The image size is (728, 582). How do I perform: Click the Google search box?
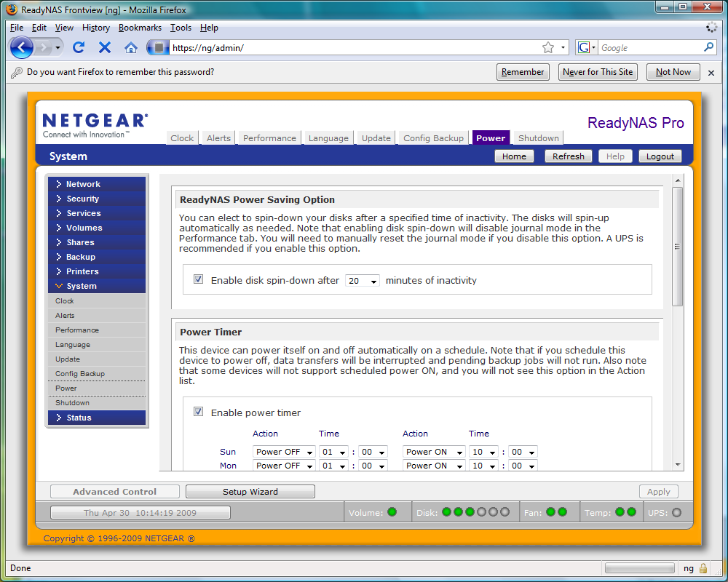click(x=650, y=47)
